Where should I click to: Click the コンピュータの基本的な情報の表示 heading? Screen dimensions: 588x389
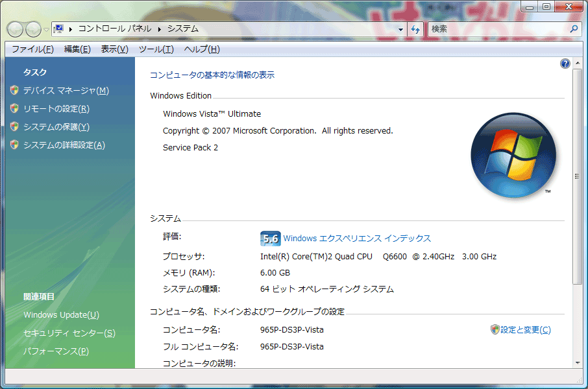212,75
